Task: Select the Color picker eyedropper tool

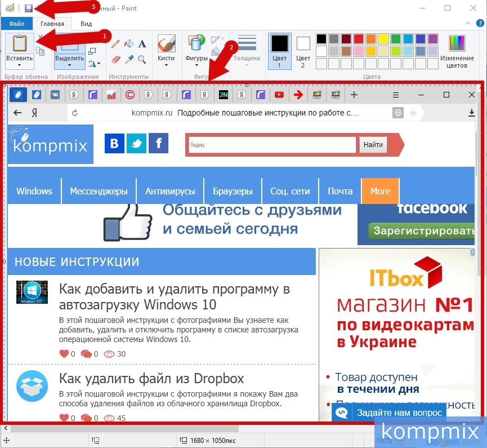Action: click(129, 59)
